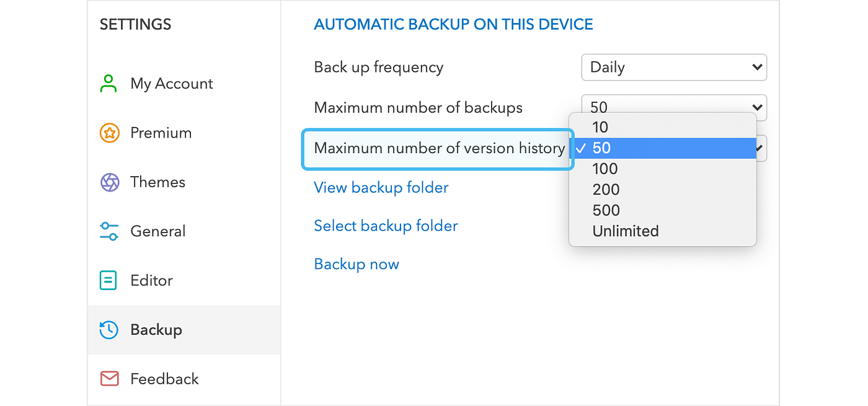Image resolution: width=868 pixels, height=406 pixels.
Task: Click the Maximum number of version history label
Action: pyautogui.click(x=439, y=149)
